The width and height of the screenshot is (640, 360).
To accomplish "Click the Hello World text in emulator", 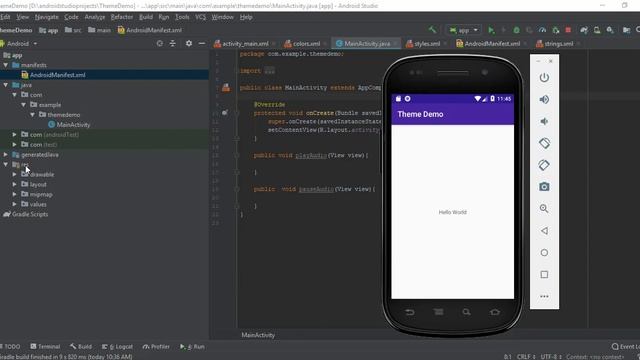I will pyautogui.click(x=452, y=212).
